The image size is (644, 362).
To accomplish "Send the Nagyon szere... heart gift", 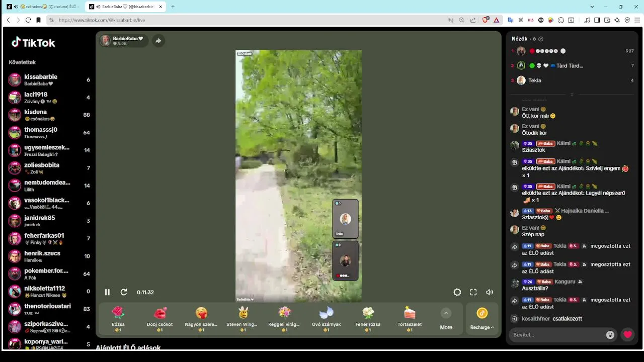I will point(201,319).
